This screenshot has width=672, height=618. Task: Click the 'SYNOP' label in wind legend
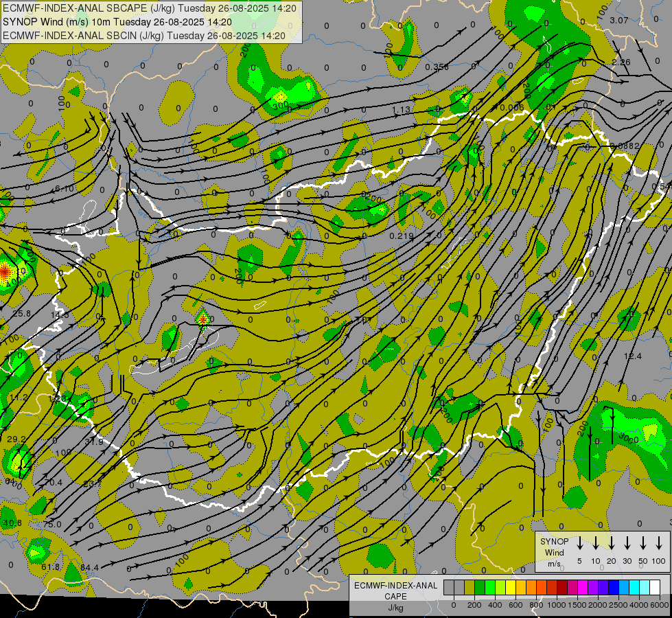click(x=554, y=541)
